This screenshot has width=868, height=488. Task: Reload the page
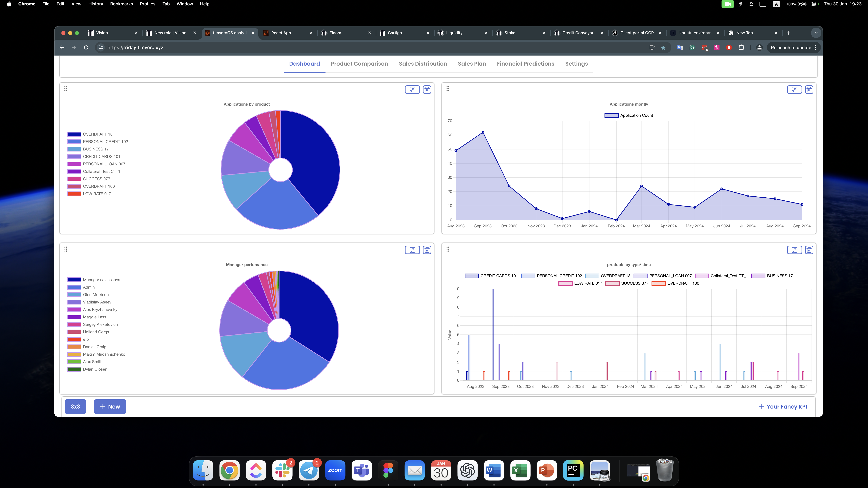coord(86,47)
